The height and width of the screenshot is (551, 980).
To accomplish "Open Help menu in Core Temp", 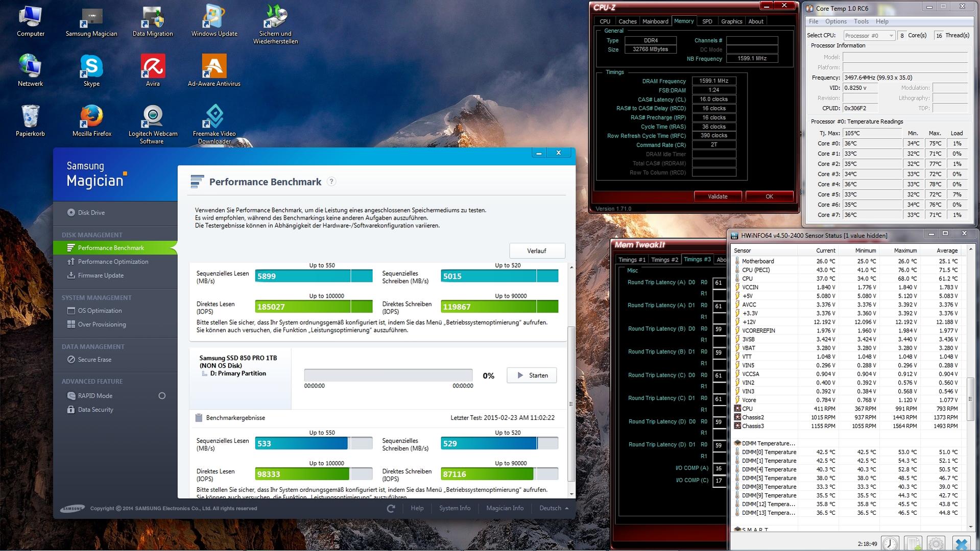I will point(882,21).
